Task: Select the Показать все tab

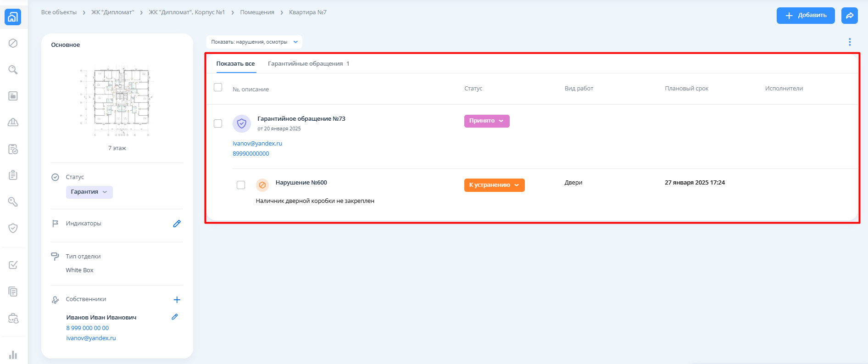Action: pyautogui.click(x=235, y=64)
